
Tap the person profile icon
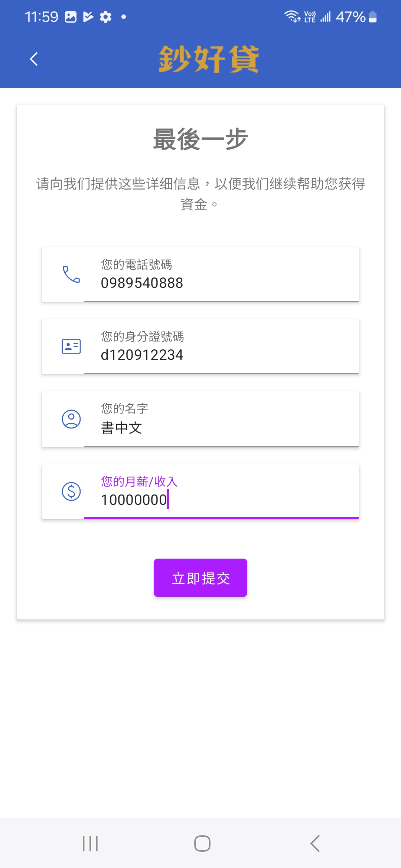(x=71, y=419)
